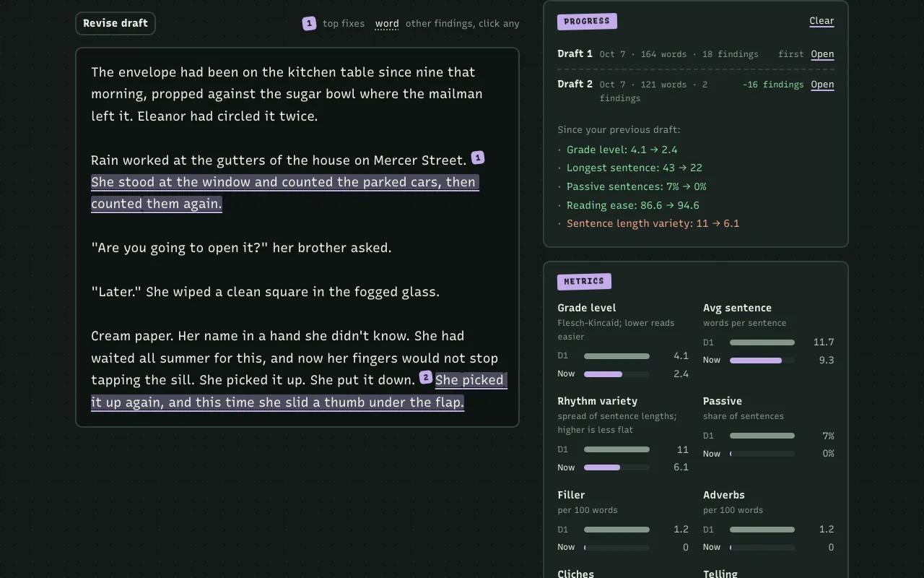Image resolution: width=924 pixels, height=578 pixels.
Task: Click the Grade level D1 bar
Action: 616,355
